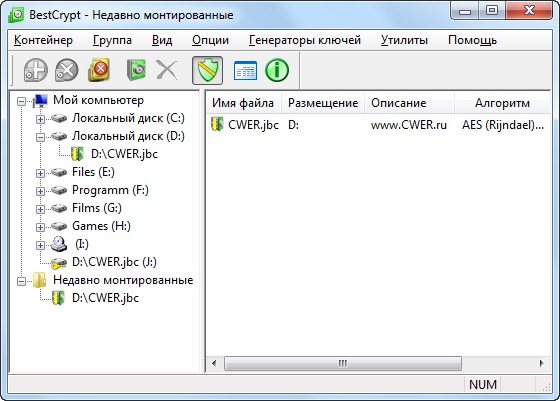
Task: Open the Вид menu
Action: click(x=162, y=40)
